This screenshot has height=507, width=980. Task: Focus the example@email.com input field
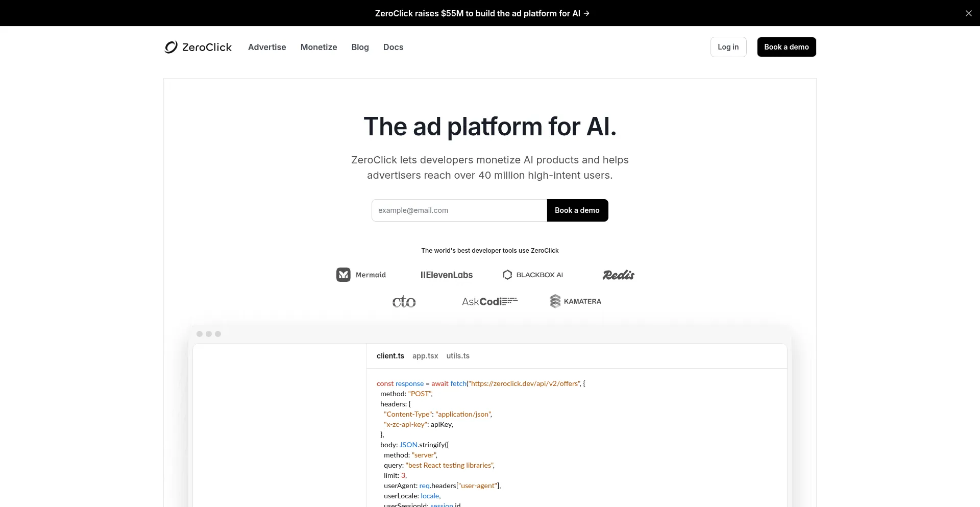click(x=459, y=210)
